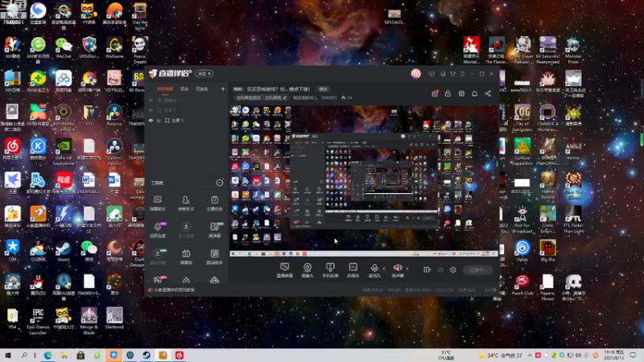Click the start streaming button

(477, 270)
